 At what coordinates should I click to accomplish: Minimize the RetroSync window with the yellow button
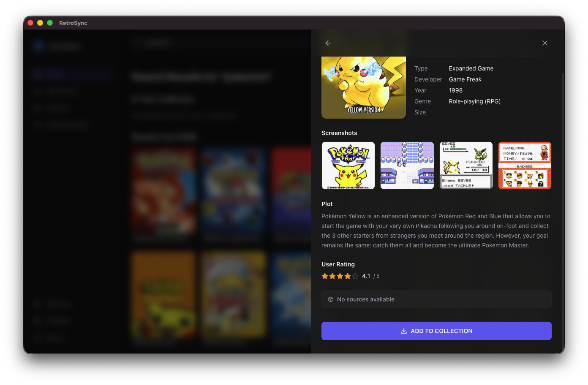pyautogui.click(x=40, y=23)
